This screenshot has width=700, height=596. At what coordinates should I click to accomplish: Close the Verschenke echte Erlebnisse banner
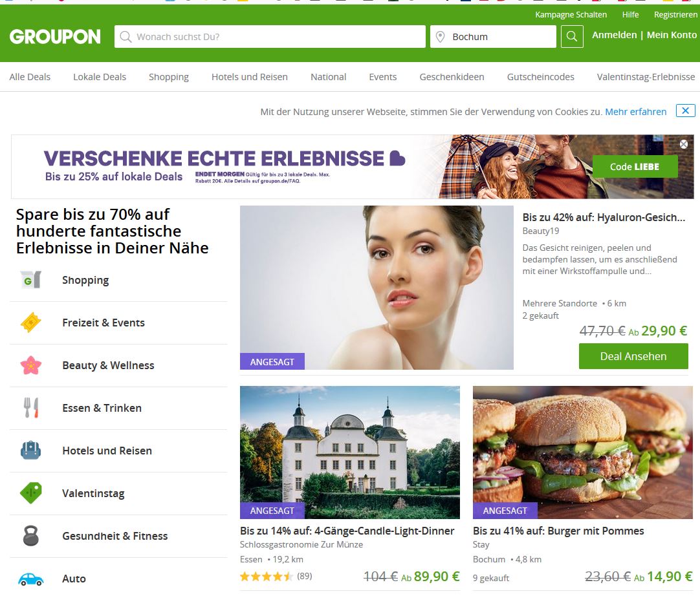coord(684,144)
